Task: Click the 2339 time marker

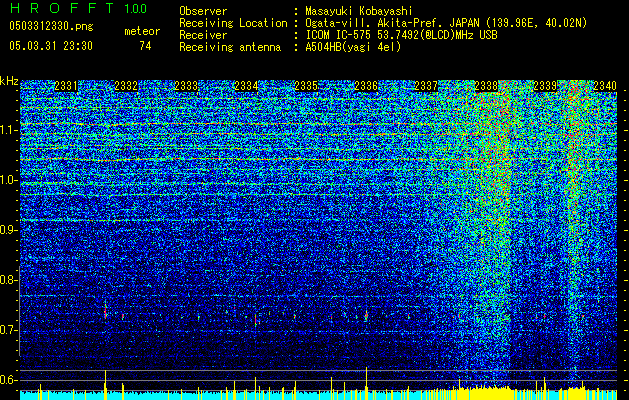Action: [546, 86]
